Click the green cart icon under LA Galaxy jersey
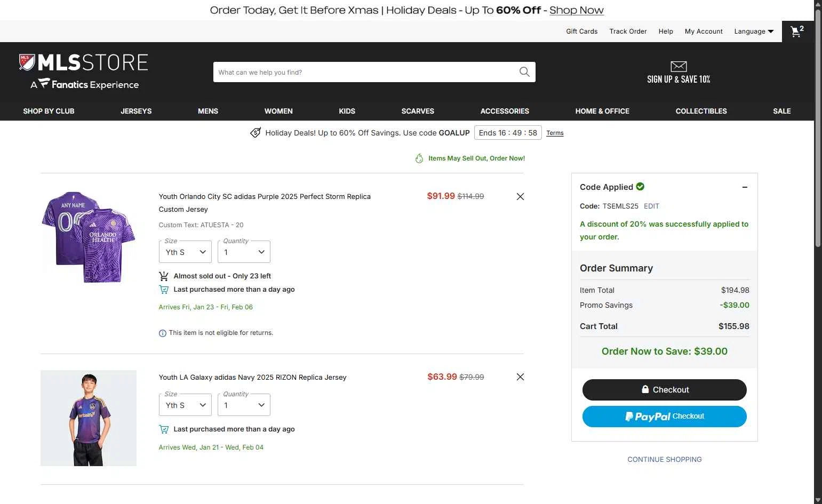822x504 pixels. (164, 429)
